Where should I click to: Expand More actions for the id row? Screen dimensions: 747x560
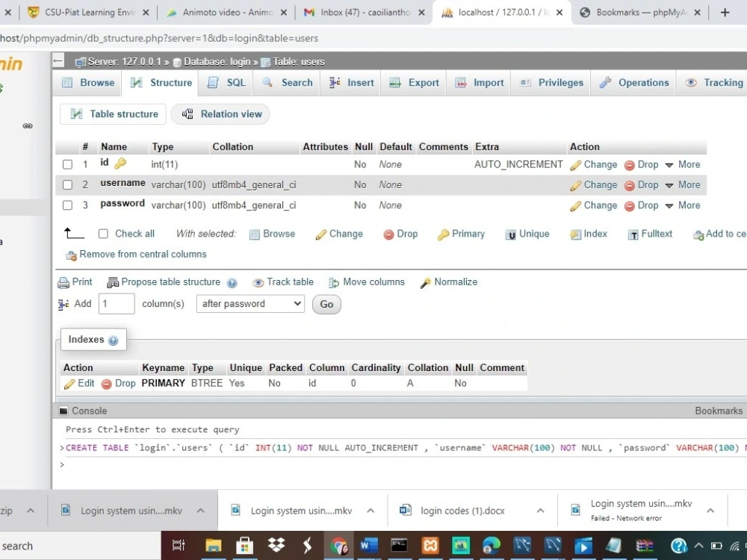683,165
